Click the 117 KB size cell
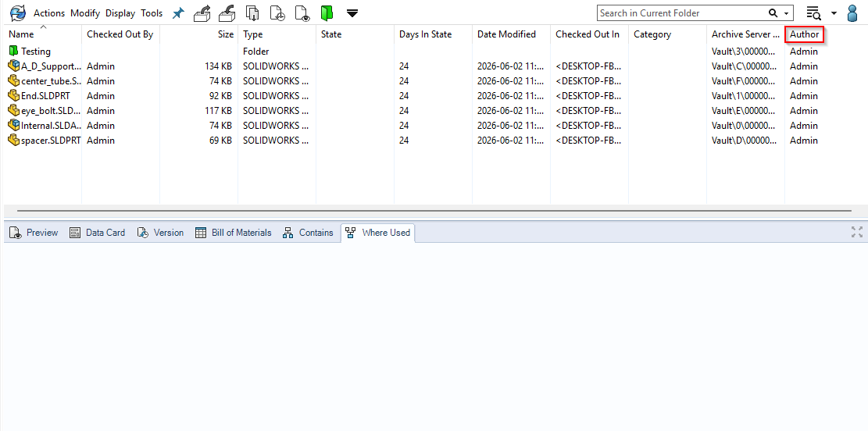Screen dimensions: 868x431 pos(218,111)
